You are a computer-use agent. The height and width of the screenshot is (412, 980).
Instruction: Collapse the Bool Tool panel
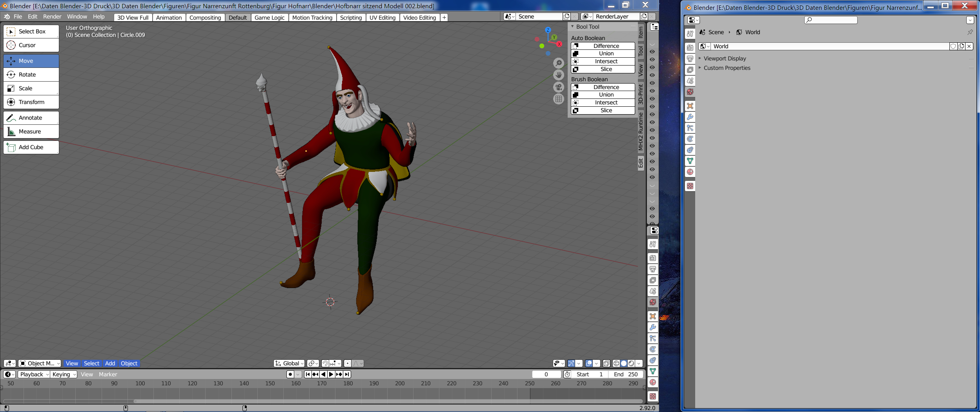pyautogui.click(x=587, y=27)
